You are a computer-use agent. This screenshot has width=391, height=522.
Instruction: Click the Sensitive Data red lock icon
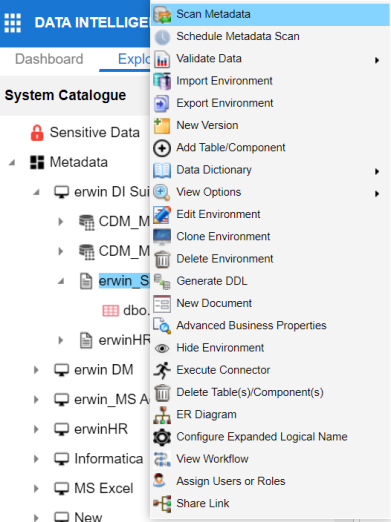click(x=37, y=133)
